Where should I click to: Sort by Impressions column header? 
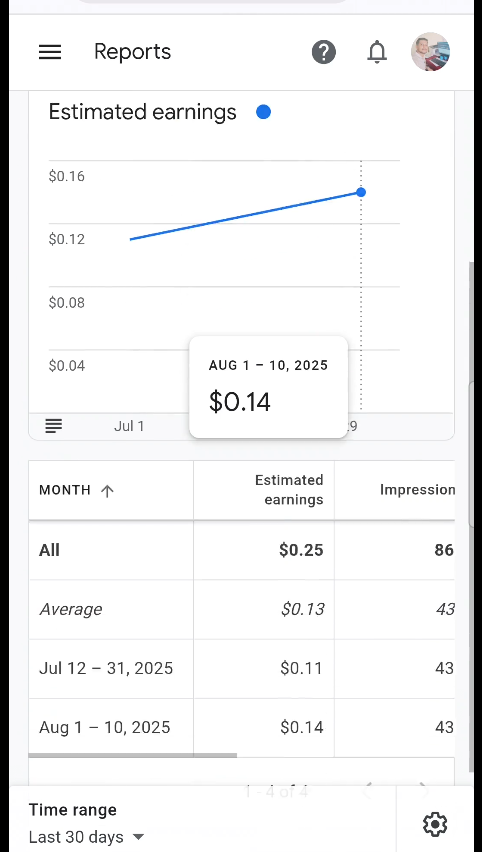pyautogui.click(x=417, y=490)
